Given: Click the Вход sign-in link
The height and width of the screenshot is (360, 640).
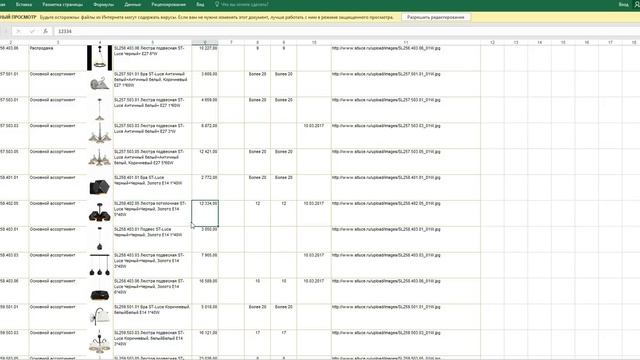Looking at the screenshot, I should click(623, 4).
